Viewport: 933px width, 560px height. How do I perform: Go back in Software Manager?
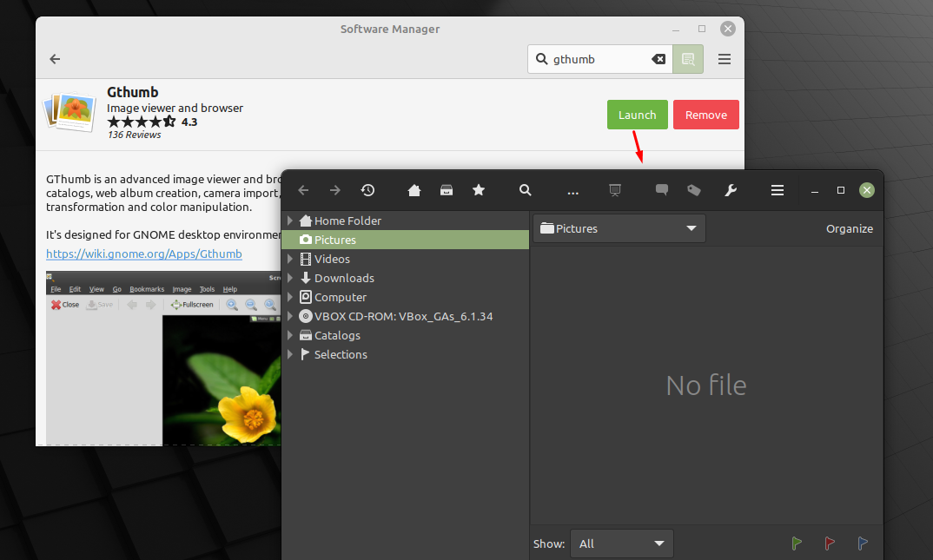[x=55, y=59]
